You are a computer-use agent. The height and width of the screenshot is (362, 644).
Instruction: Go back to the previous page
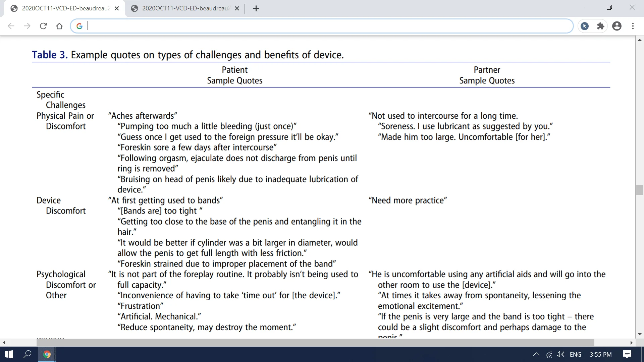pos(11,26)
